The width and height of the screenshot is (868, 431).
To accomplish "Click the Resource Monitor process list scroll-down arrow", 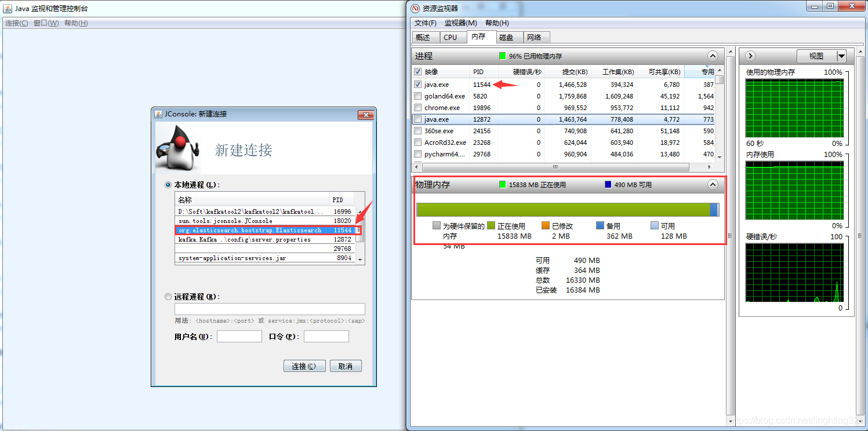I will [720, 157].
